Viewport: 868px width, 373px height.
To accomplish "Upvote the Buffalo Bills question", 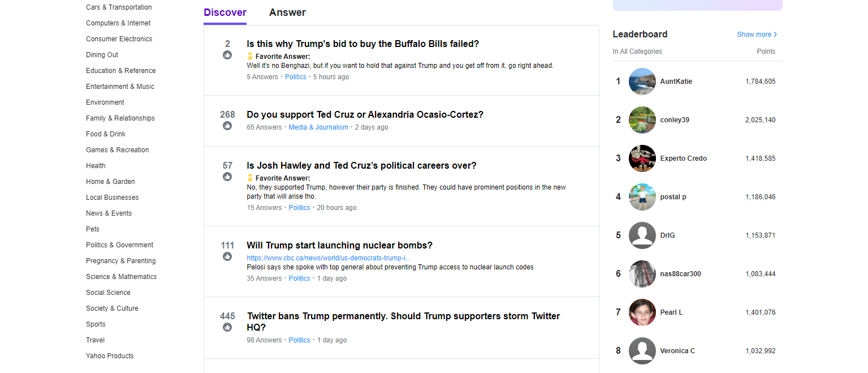I will pos(227,55).
